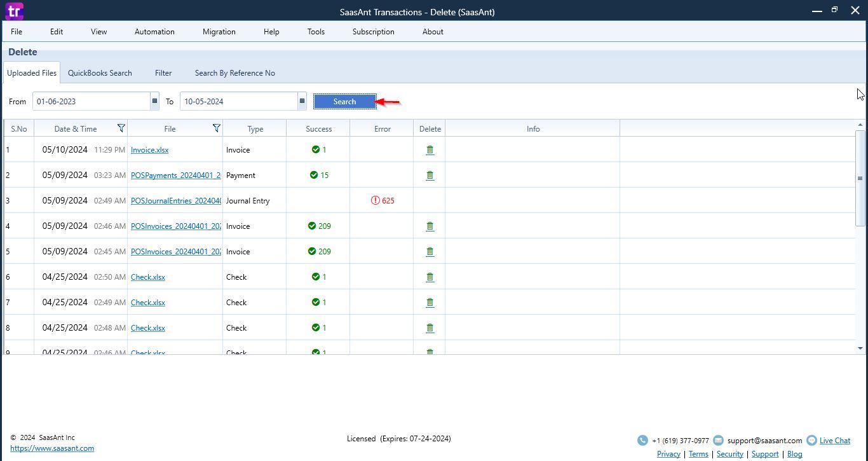Open the Automation menu
Image resolution: width=868 pixels, height=461 pixels.
(x=154, y=32)
